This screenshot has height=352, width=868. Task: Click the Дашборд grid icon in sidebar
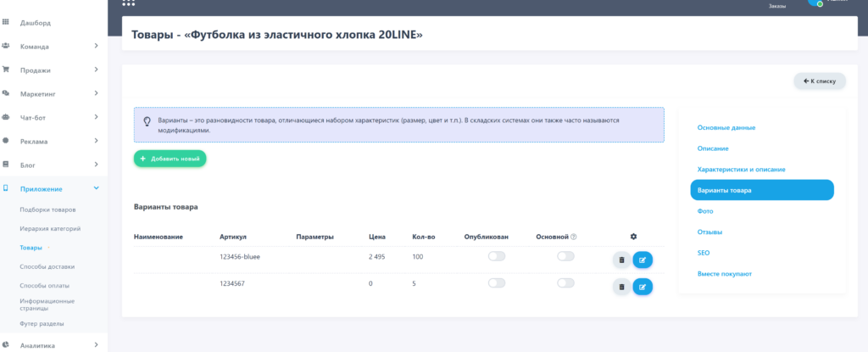point(6,23)
